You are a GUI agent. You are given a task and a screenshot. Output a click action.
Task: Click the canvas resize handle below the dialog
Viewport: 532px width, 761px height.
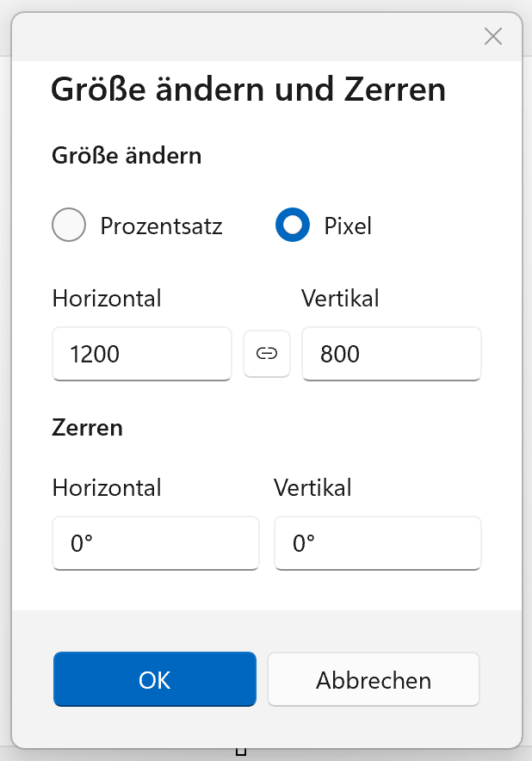coord(241,752)
